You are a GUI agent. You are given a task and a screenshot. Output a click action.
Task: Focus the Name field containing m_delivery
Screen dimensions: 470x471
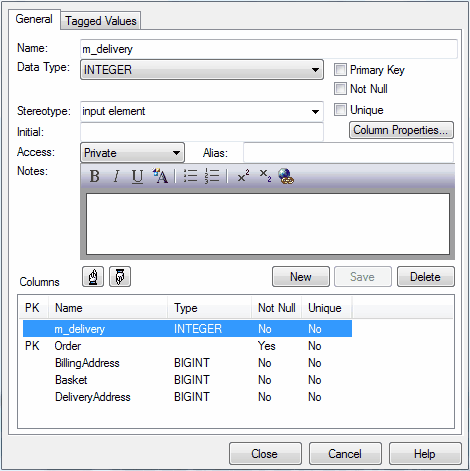(x=269, y=49)
